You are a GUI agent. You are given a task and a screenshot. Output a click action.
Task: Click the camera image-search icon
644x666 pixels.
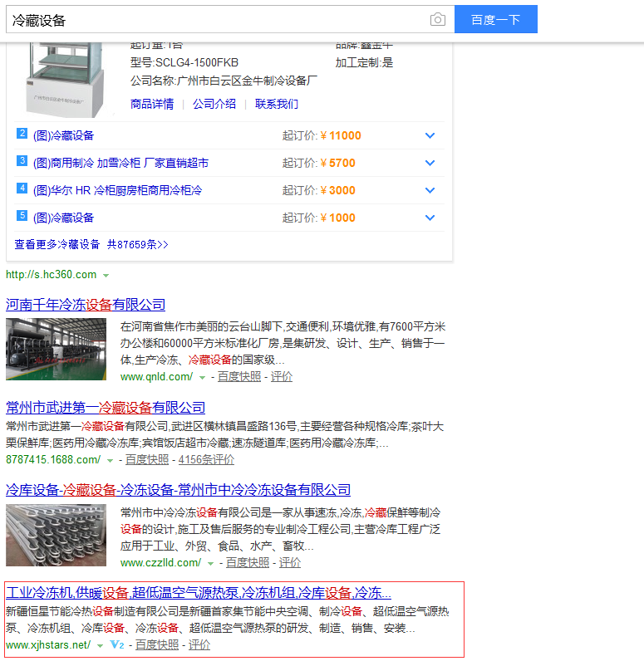[437, 20]
